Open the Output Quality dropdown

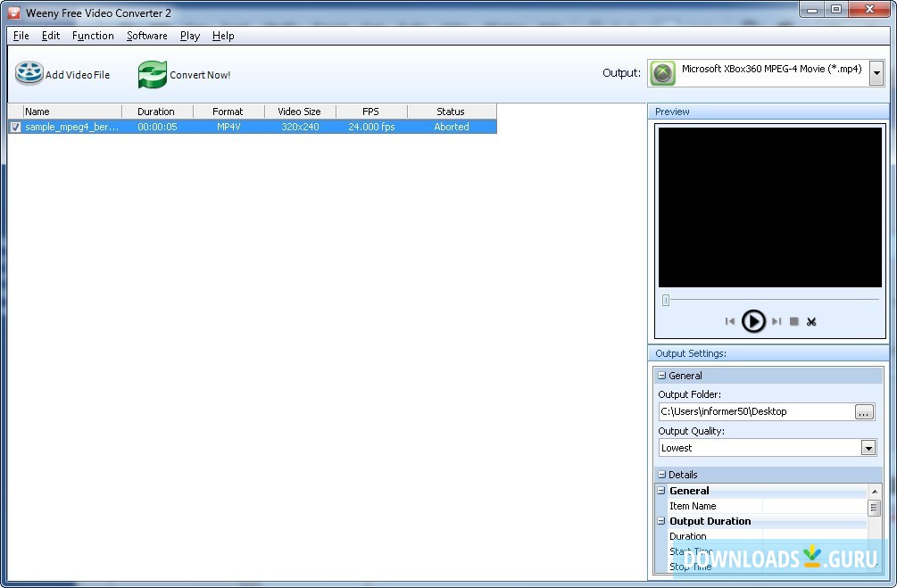click(868, 448)
